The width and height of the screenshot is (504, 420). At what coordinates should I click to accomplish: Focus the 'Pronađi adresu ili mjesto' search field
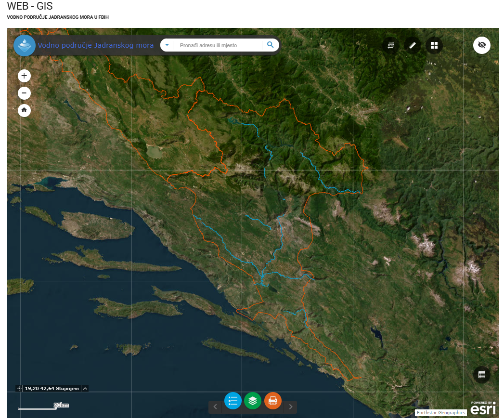218,45
